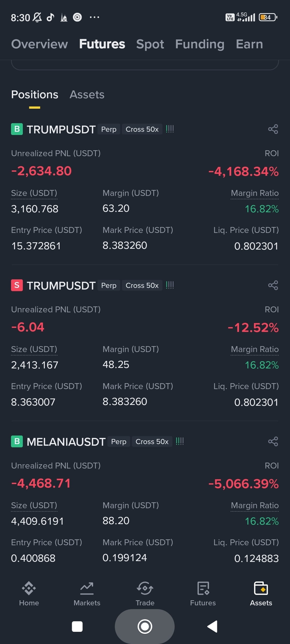Open the MELANIAUSDT position title
The height and width of the screenshot is (644, 290).
pos(66,442)
